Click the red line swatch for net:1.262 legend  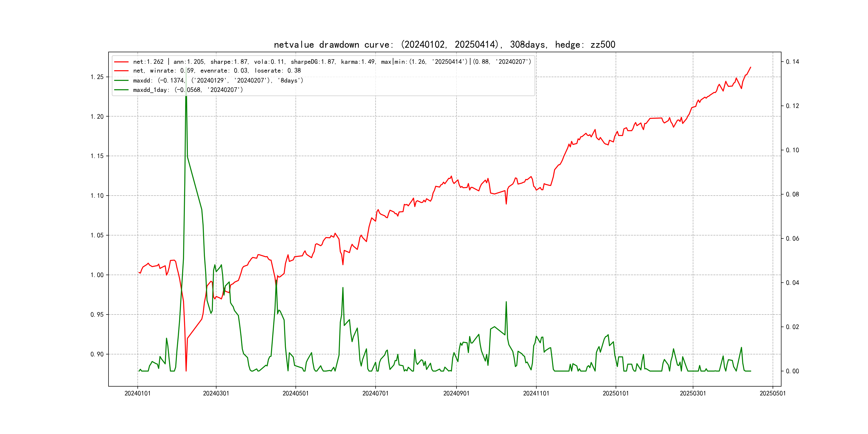(x=121, y=62)
